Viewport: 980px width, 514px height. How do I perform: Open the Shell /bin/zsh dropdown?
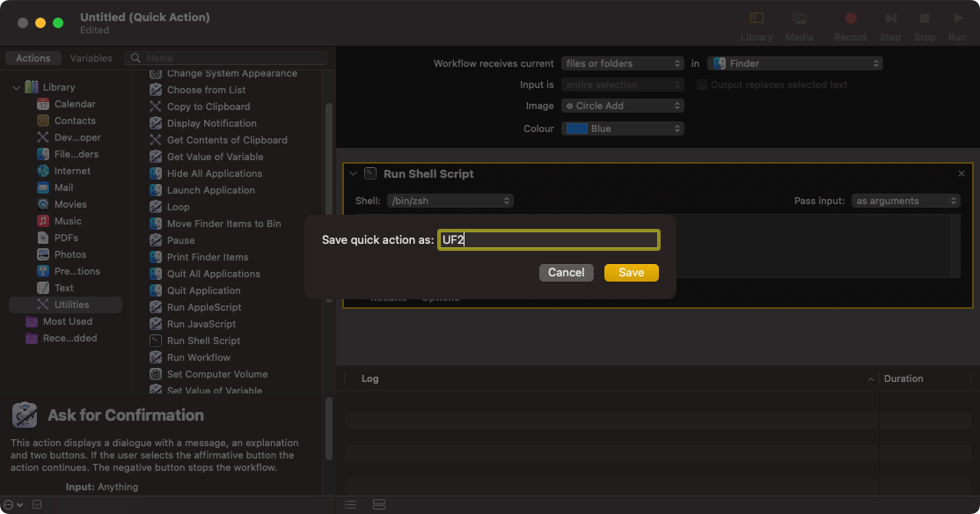[450, 201]
